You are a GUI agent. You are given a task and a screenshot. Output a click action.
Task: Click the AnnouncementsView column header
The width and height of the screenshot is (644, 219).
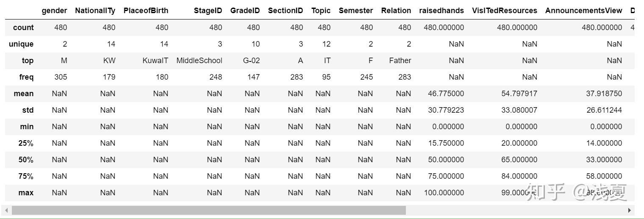tap(583, 11)
